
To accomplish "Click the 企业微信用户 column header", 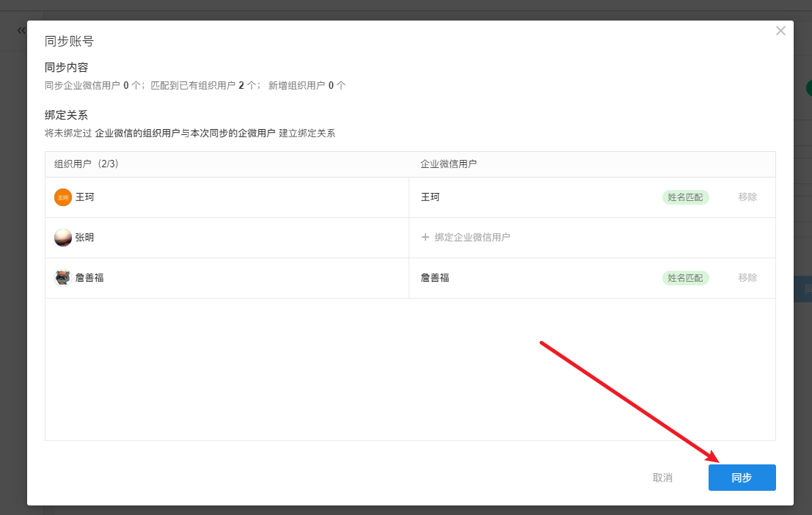I will (448, 164).
